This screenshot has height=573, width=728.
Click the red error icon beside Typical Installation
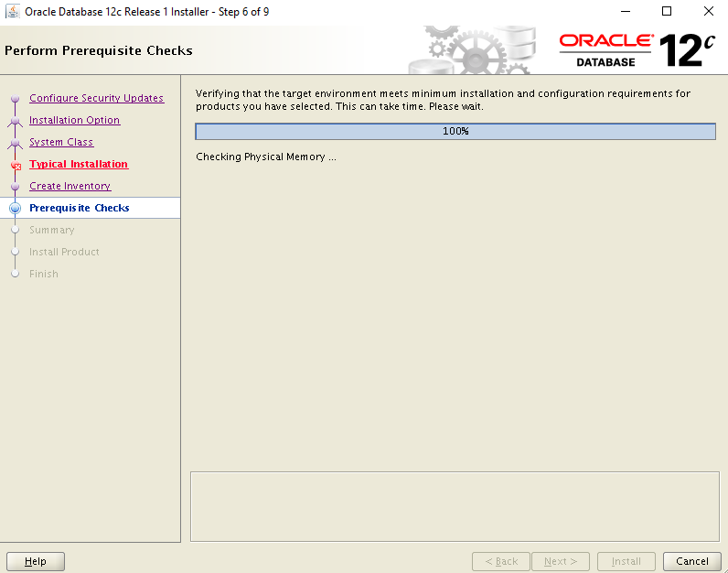click(x=16, y=165)
